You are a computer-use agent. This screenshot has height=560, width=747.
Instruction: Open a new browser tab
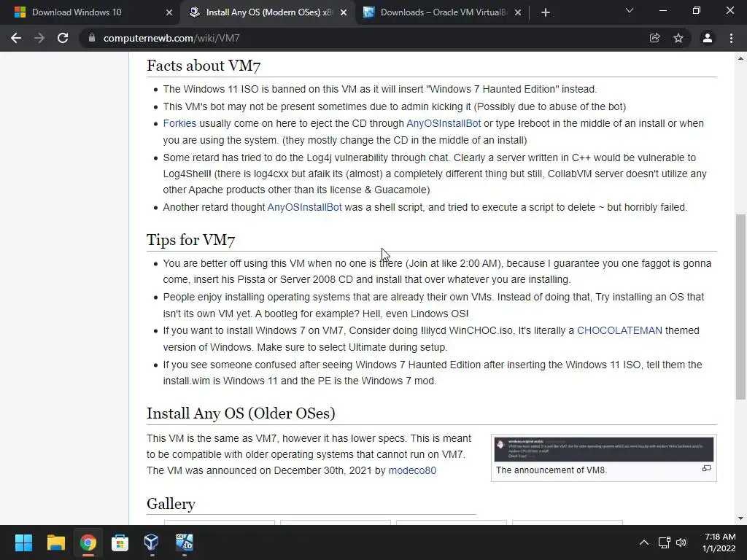click(x=546, y=12)
